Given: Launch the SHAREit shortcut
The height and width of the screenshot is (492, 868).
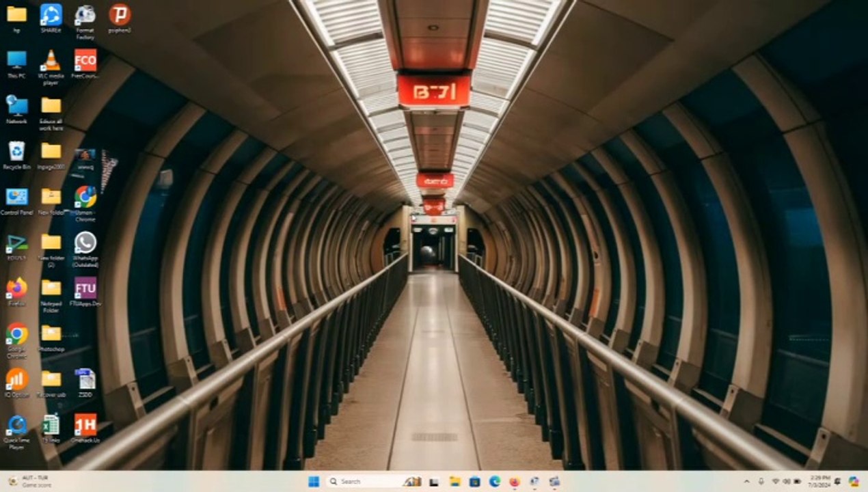Looking at the screenshot, I should click(x=51, y=18).
